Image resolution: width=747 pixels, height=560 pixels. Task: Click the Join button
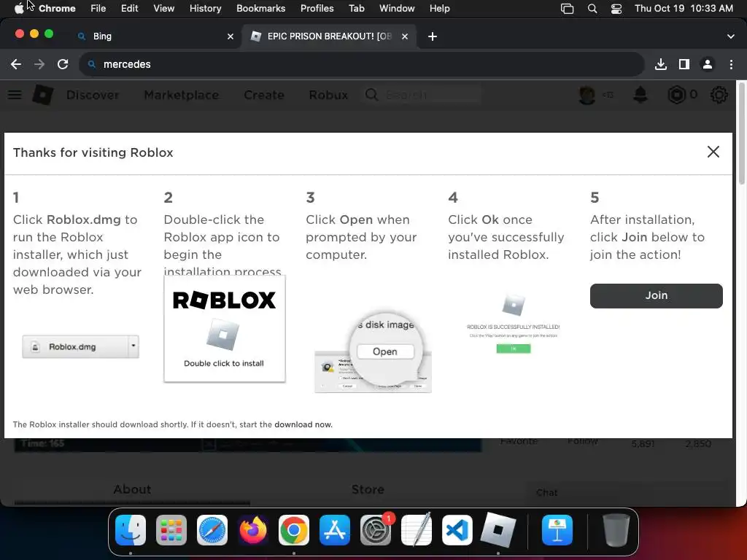pyautogui.click(x=656, y=296)
